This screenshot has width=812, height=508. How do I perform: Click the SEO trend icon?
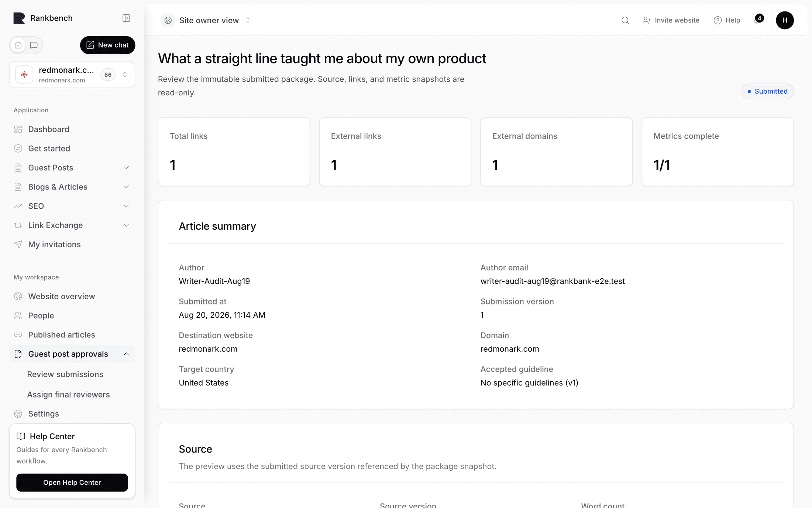coord(18,206)
